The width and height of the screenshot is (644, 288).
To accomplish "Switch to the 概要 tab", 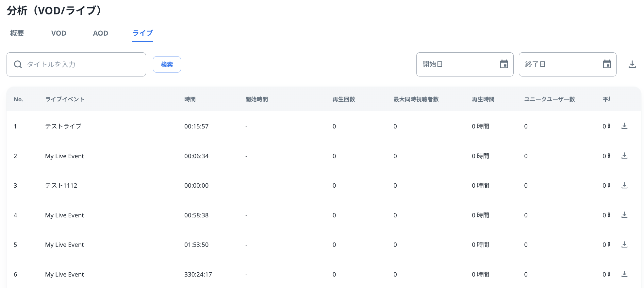I will tap(17, 33).
